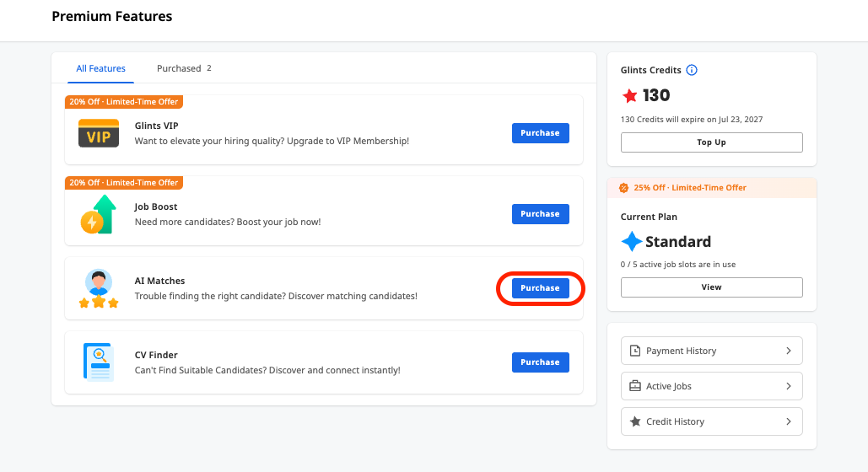Click the 'Standard' plan name
Viewport: 868px width, 472px height.
[x=678, y=242]
